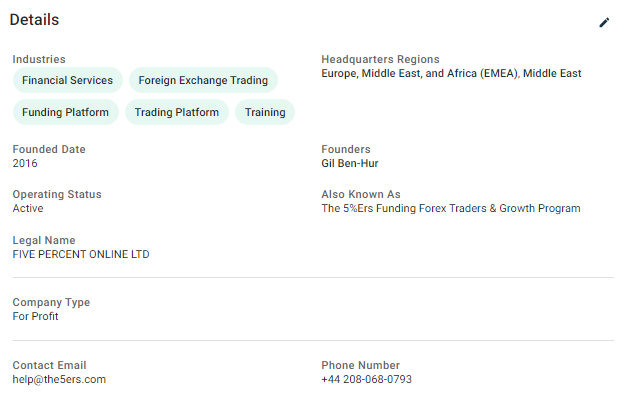Click the Active operating status value
The width and height of the screenshot is (626, 400).
[28, 208]
